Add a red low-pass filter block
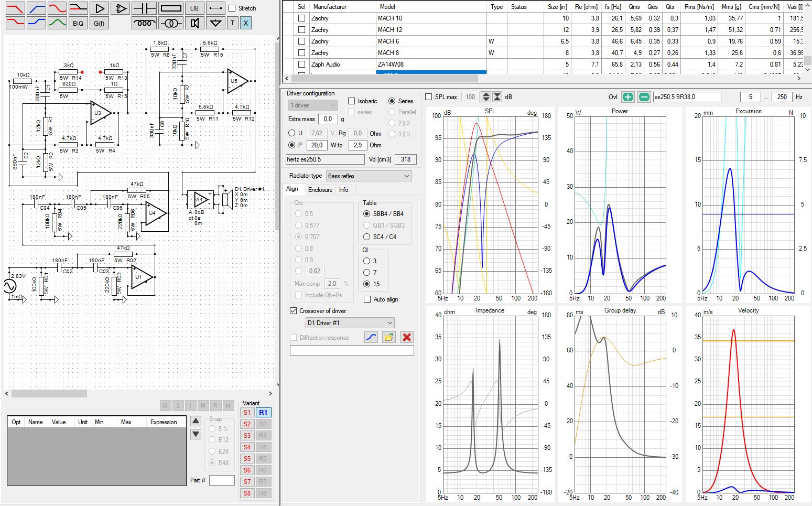The image size is (812, 506). tap(15, 8)
